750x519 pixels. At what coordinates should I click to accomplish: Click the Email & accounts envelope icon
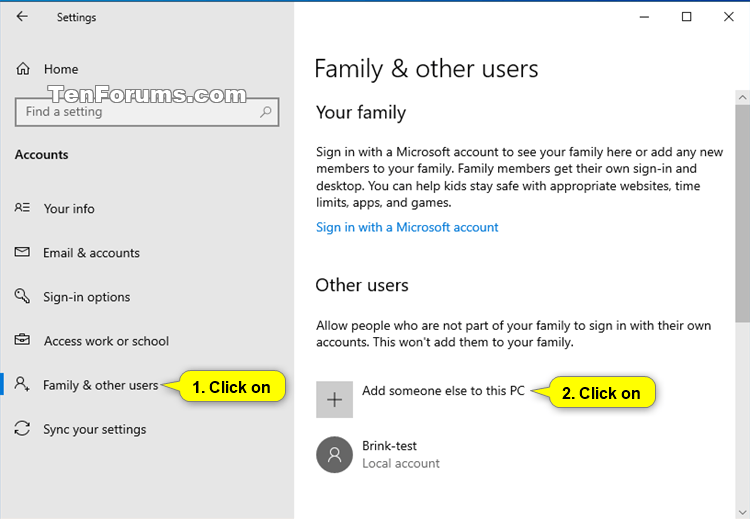click(x=22, y=252)
